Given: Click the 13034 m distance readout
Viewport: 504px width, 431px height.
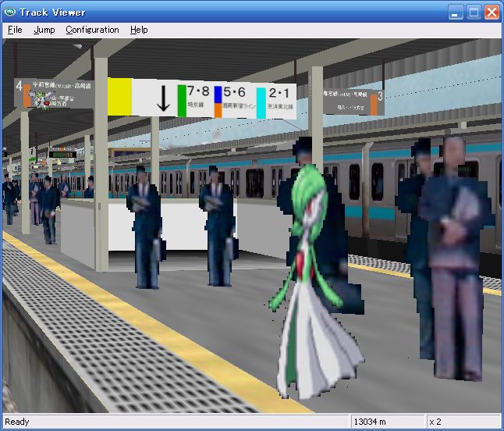Looking at the screenshot, I should (370, 422).
